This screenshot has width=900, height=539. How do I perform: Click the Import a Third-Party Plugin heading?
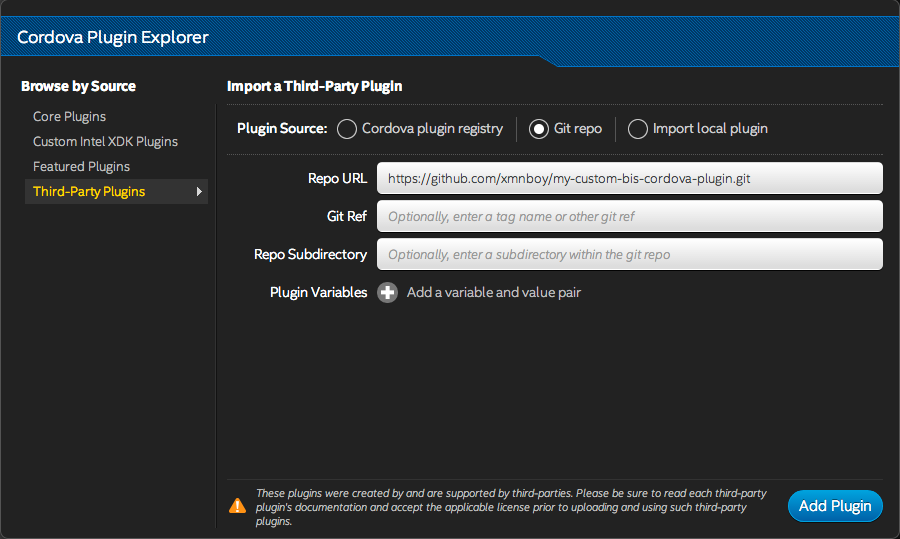click(x=314, y=86)
